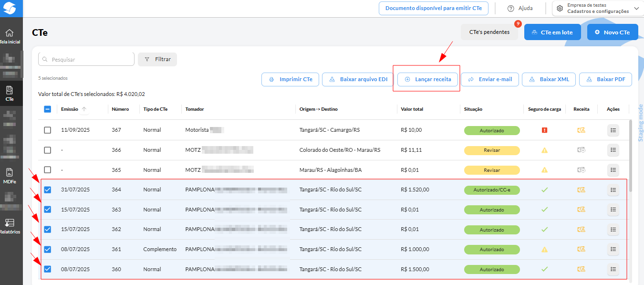Toggle the select-all checkbox in table header
Screen dimensions: 644x285
(x=48, y=109)
